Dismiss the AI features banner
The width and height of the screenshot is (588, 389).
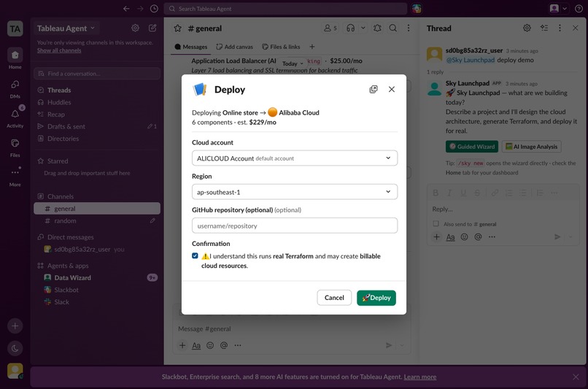click(x=576, y=377)
